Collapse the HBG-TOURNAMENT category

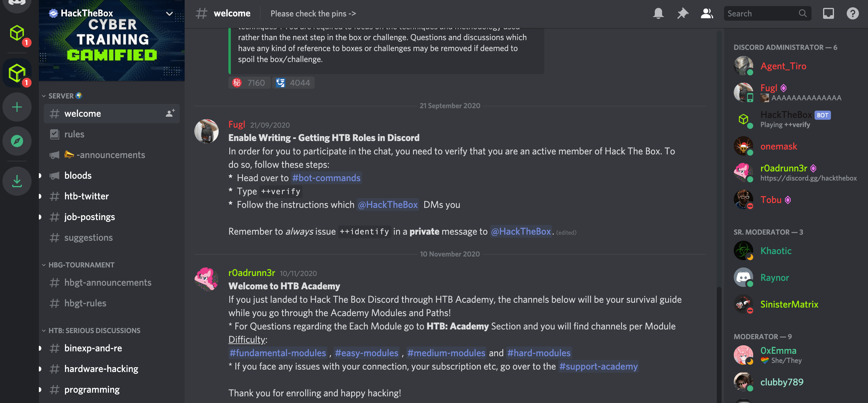pyautogui.click(x=81, y=264)
